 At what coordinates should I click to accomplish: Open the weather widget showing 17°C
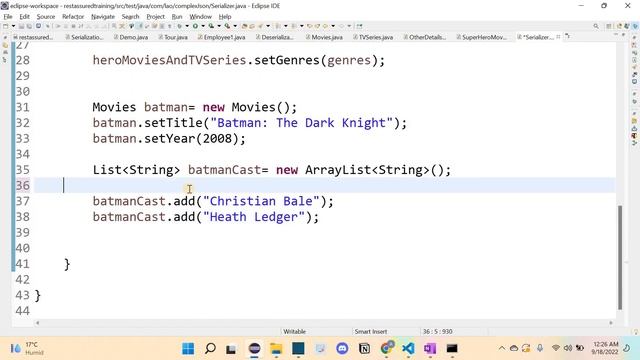(27, 348)
